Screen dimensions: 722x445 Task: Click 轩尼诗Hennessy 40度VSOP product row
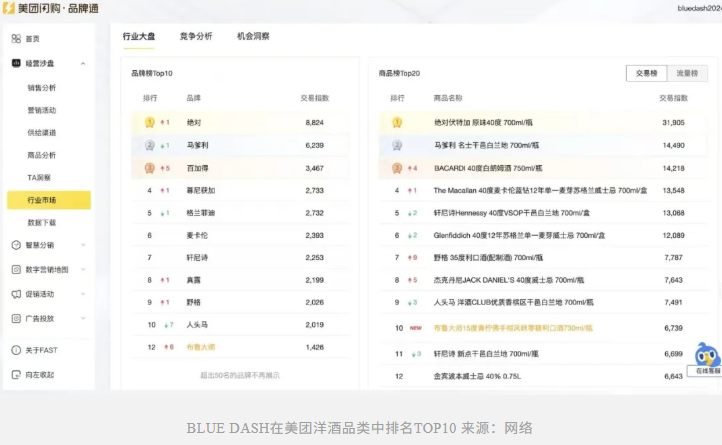click(543, 213)
